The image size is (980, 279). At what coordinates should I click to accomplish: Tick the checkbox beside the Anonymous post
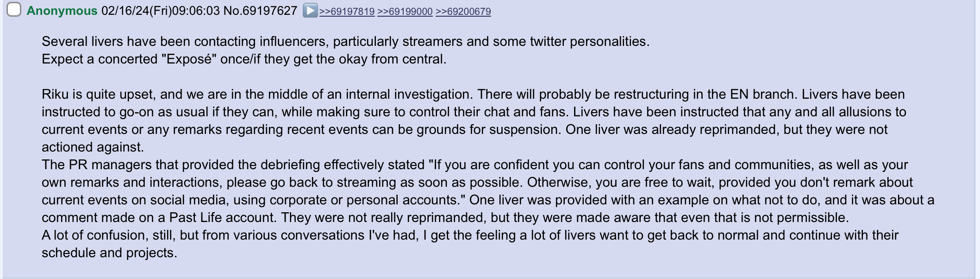coord(14,10)
